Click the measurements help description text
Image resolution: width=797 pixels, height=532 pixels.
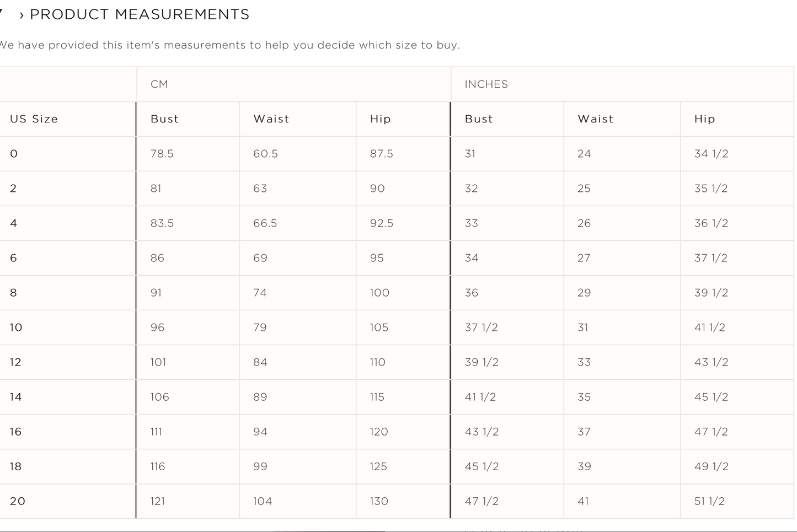[229, 45]
